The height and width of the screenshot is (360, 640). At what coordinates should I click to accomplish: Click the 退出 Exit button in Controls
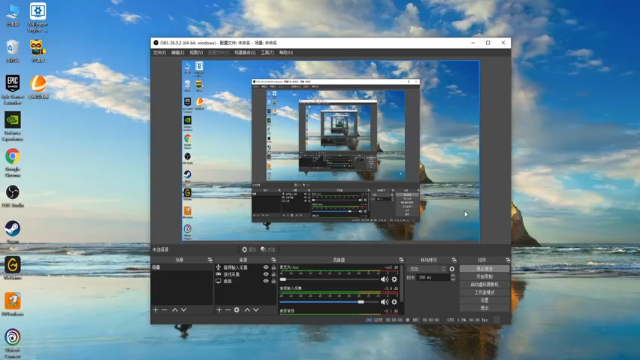tap(484, 308)
